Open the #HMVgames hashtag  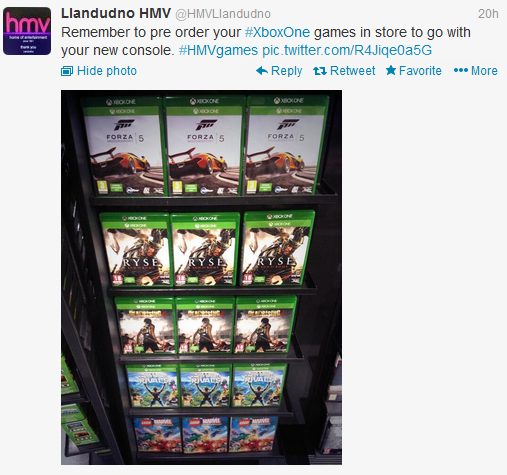tap(218, 50)
